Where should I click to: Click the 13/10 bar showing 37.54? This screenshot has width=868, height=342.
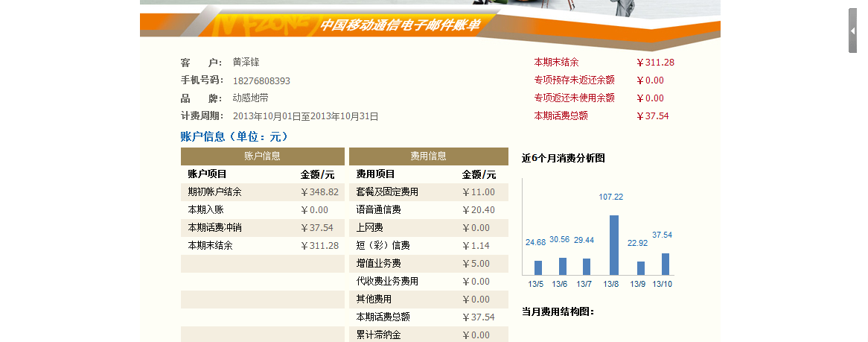665,264
